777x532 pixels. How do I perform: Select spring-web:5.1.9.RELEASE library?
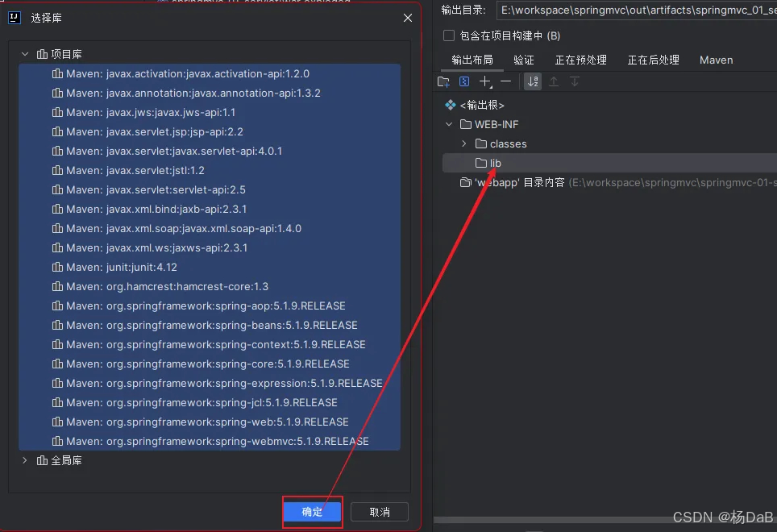tap(209, 422)
